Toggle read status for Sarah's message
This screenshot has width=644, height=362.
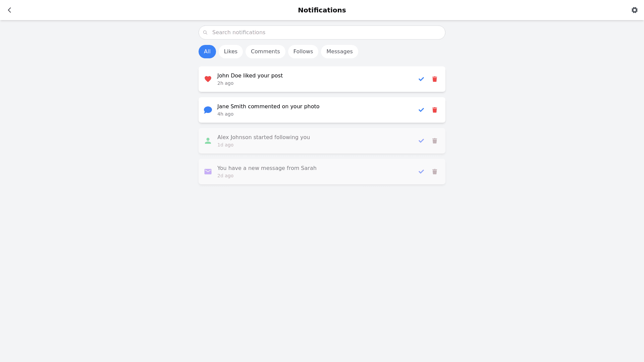coord(421,172)
